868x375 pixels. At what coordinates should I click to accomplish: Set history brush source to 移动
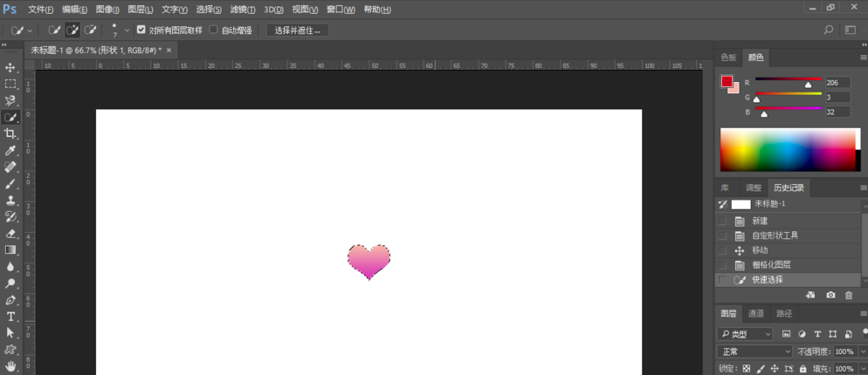click(x=722, y=250)
